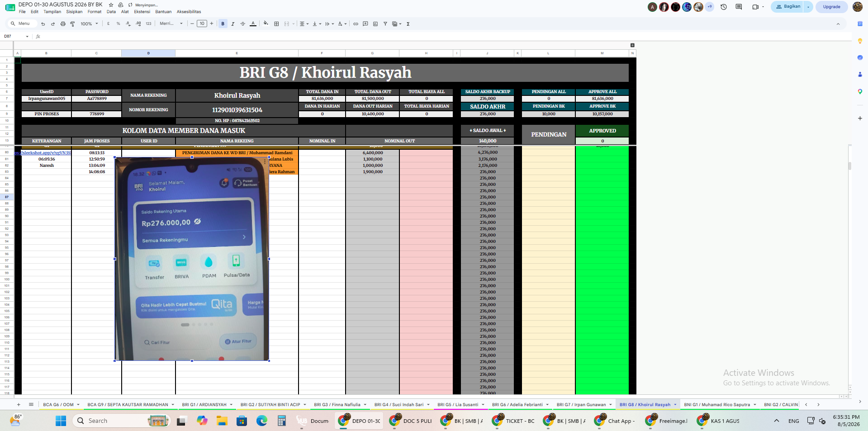Open the borders tool

pos(276,24)
